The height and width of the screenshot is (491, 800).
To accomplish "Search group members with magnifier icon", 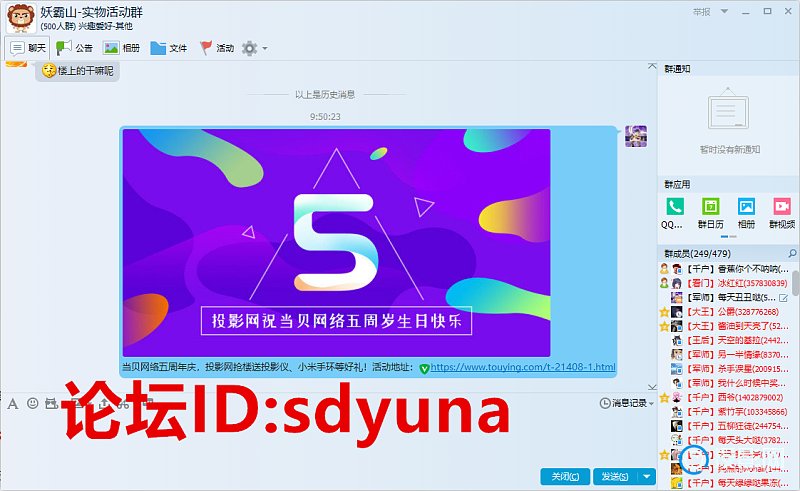I will click(x=792, y=253).
